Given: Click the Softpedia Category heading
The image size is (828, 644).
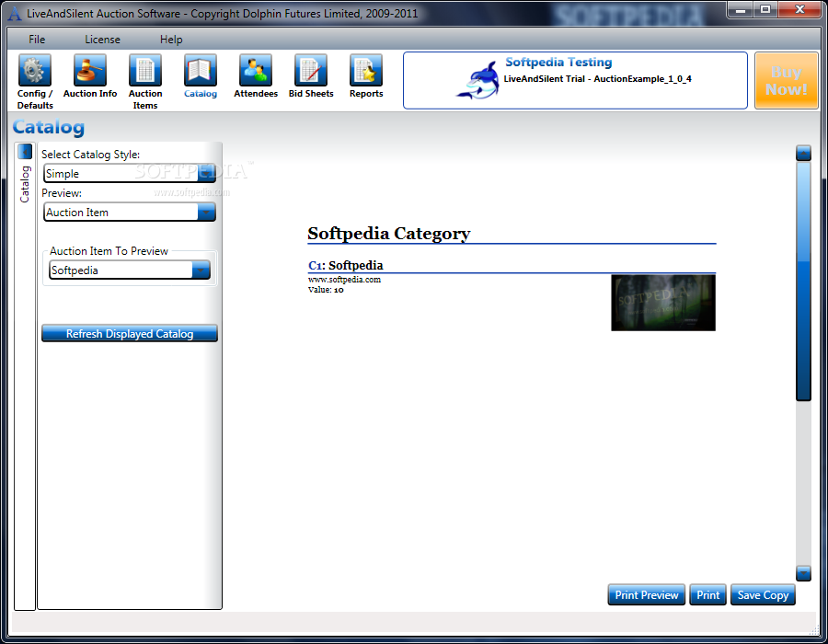Looking at the screenshot, I should point(388,234).
